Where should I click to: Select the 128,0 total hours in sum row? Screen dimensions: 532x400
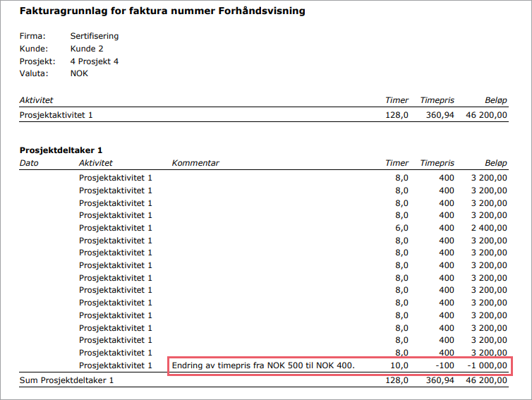pos(397,380)
